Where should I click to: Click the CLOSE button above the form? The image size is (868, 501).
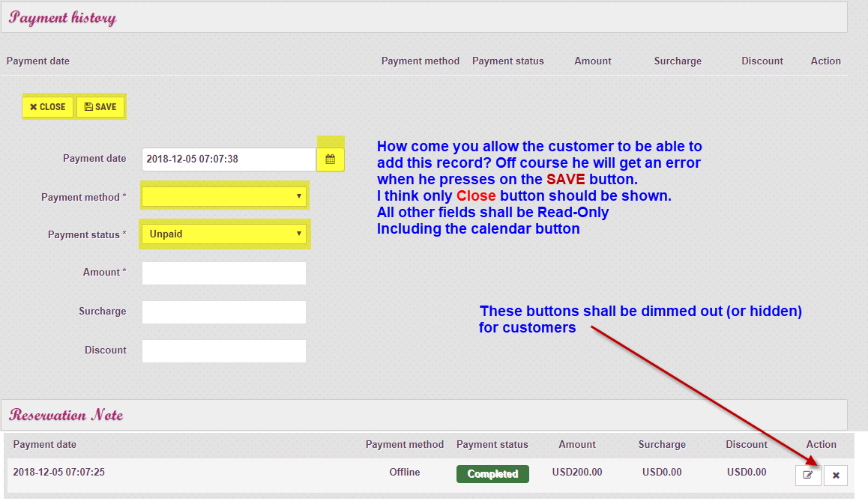point(48,107)
